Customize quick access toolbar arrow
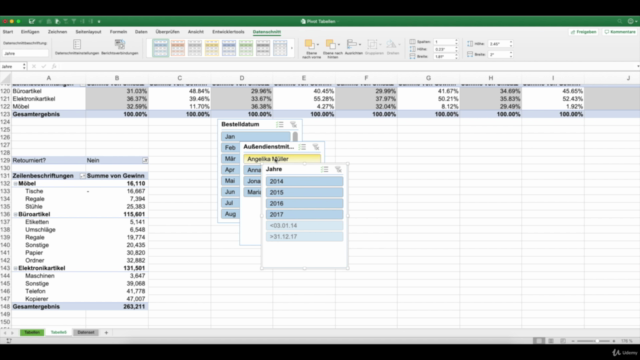Image resolution: width=640 pixels, height=360 pixels. [99, 21]
